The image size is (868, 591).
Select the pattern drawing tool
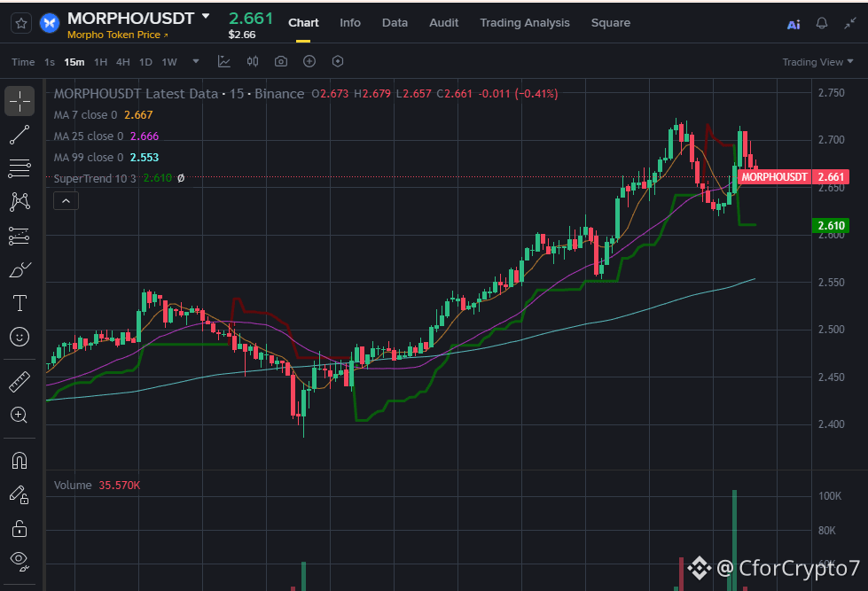point(20,201)
